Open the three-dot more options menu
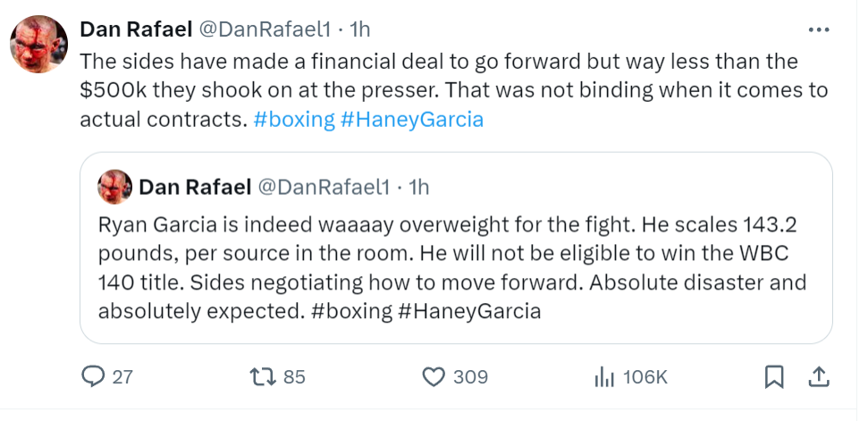This screenshot has width=868, height=421. (818, 29)
